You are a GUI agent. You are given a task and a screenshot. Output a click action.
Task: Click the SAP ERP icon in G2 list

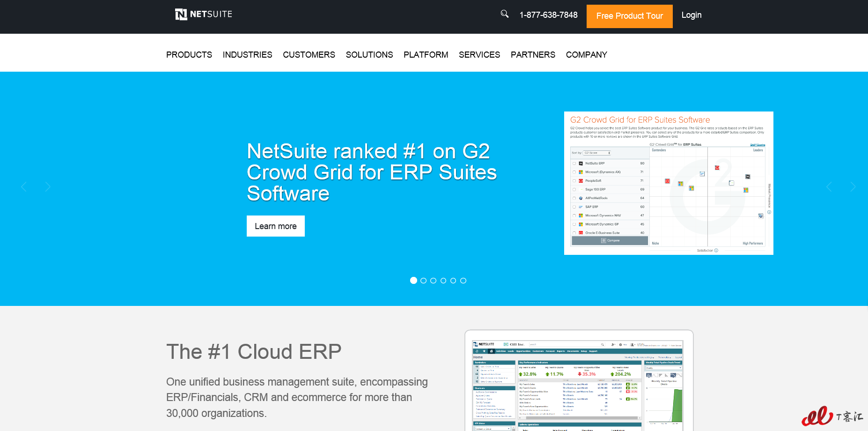point(581,207)
